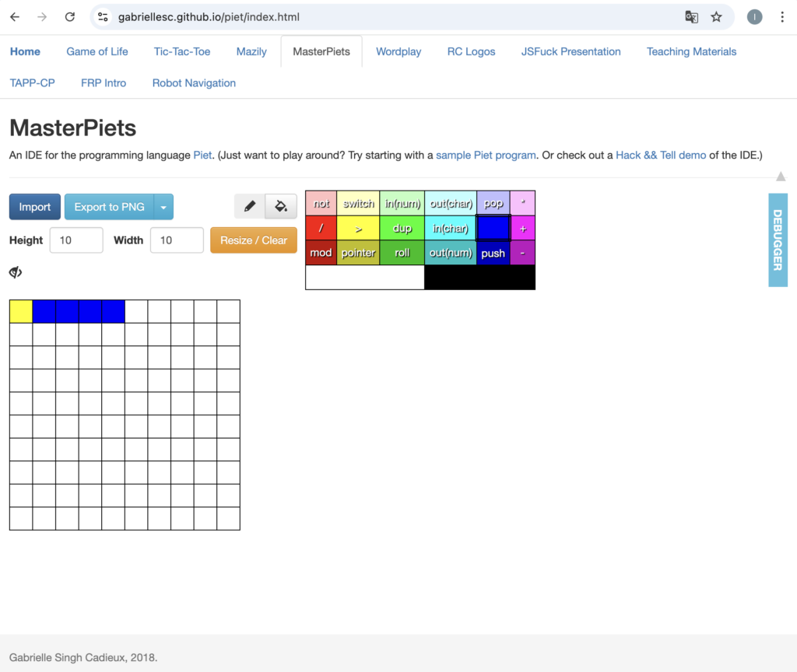Viewport: 797px width, 672px height.
Task: Click the Import button
Action: click(35, 207)
